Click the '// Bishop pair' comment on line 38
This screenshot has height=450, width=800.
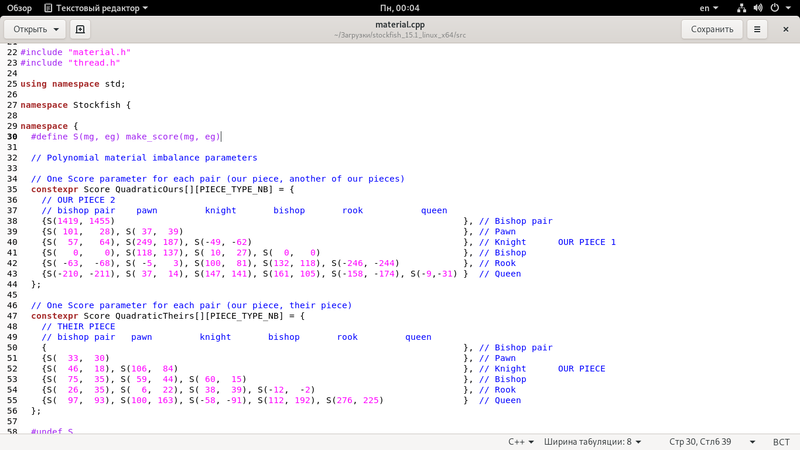[516, 221]
